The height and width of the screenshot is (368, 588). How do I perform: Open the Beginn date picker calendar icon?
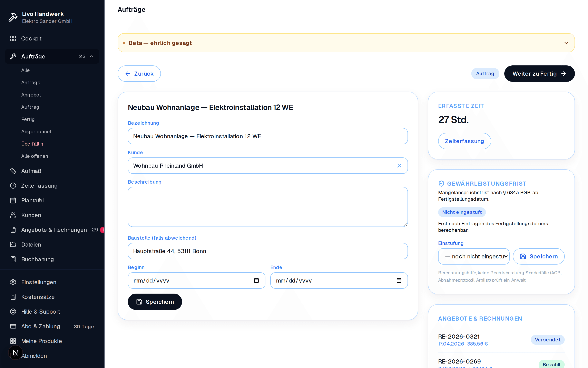[256, 280]
